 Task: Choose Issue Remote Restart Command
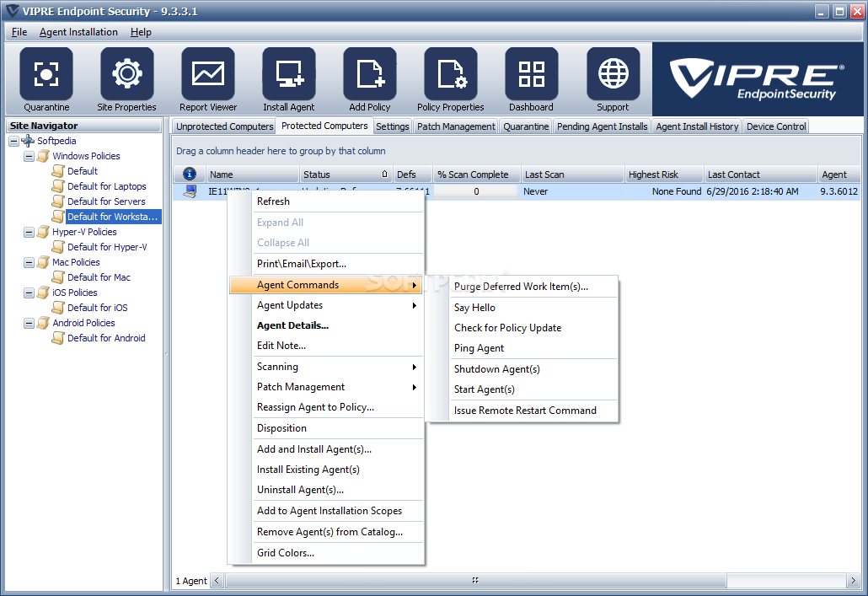(522, 411)
